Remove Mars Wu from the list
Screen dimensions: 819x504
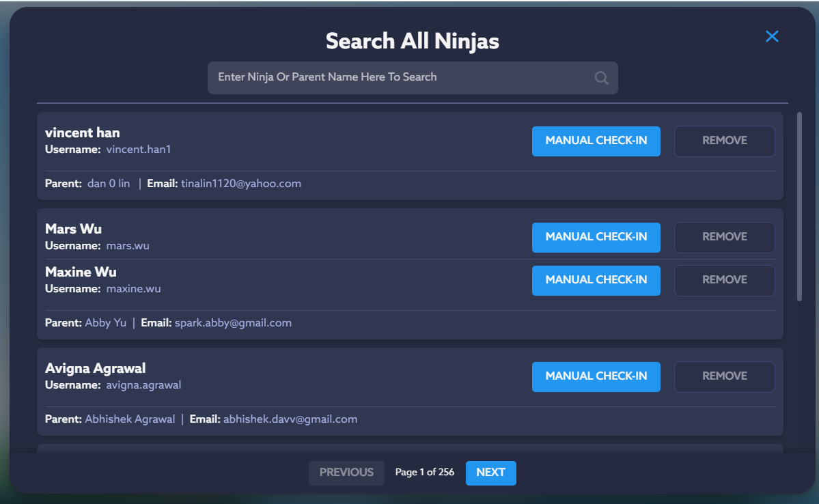click(724, 237)
